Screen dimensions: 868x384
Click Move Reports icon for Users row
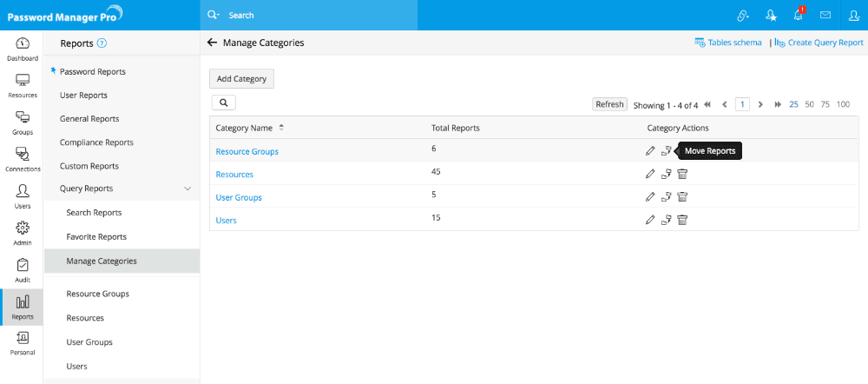coord(666,220)
